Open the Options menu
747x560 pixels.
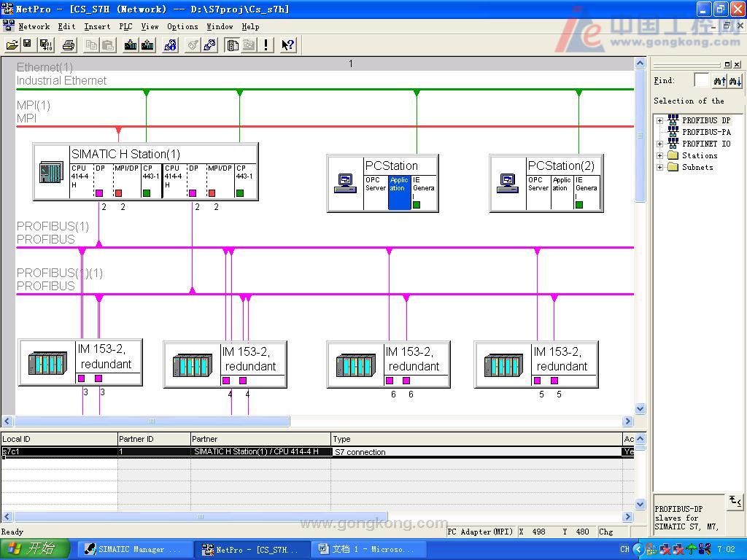182,27
